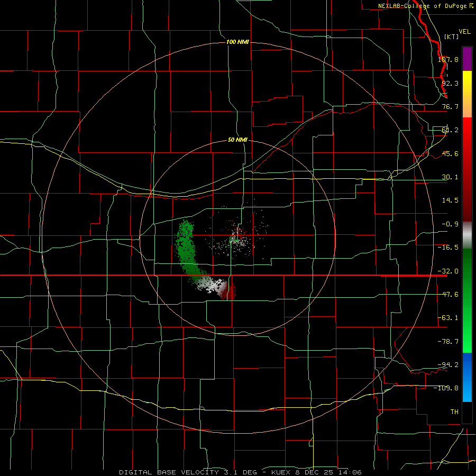Click the 50 NMI range ring label
This screenshot has height=476, width=476.
pos(237,140)
